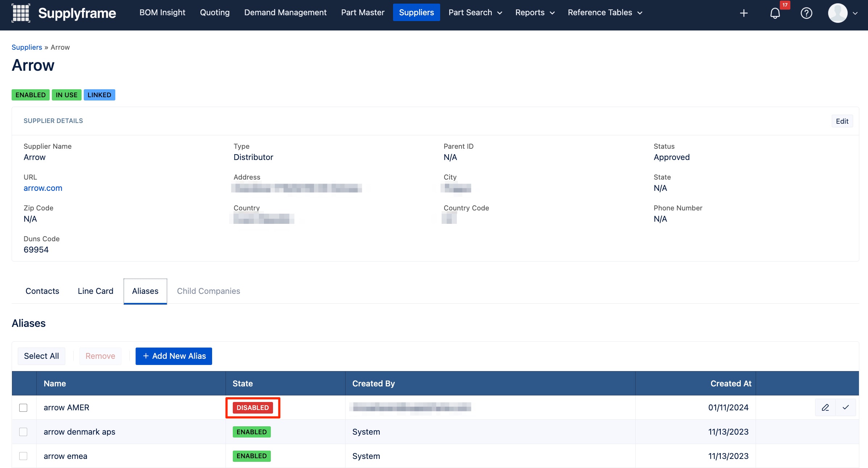Image resolution: width=868 pixels, height=468 pixels.
Task: Tick the checkbox for arrow denmark aps
Action: click(x=23, y=432)
